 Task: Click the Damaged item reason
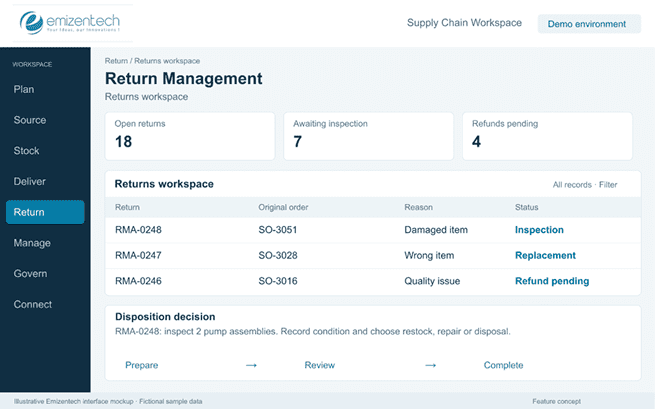(436, 230)
